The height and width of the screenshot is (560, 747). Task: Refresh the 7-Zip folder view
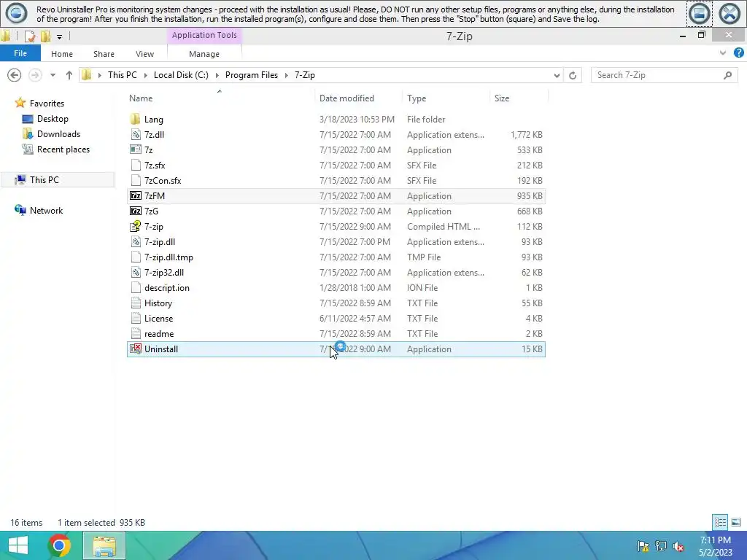(x=573, y=75)
